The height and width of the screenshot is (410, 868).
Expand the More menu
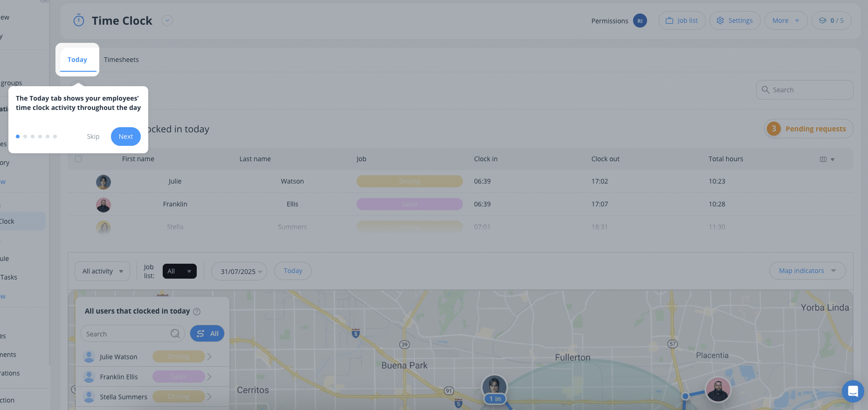(785, 20)
